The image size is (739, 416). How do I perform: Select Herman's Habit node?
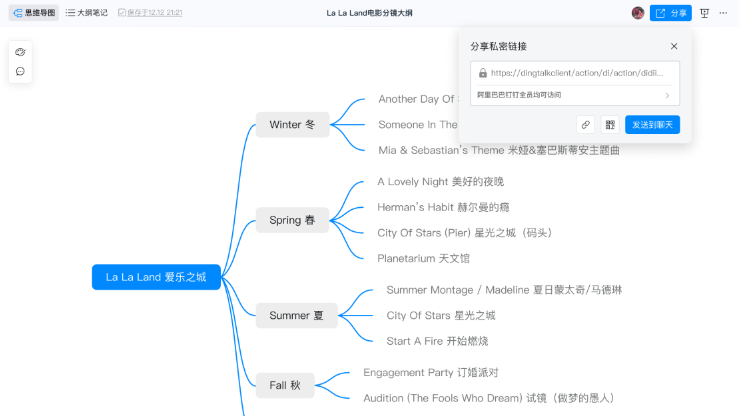click(443, 207)
